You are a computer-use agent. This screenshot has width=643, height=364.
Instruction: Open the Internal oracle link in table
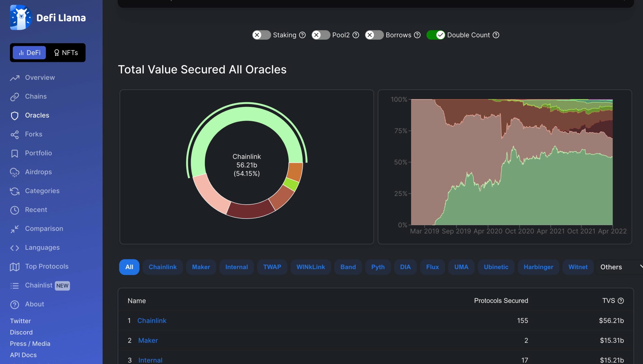150,360
